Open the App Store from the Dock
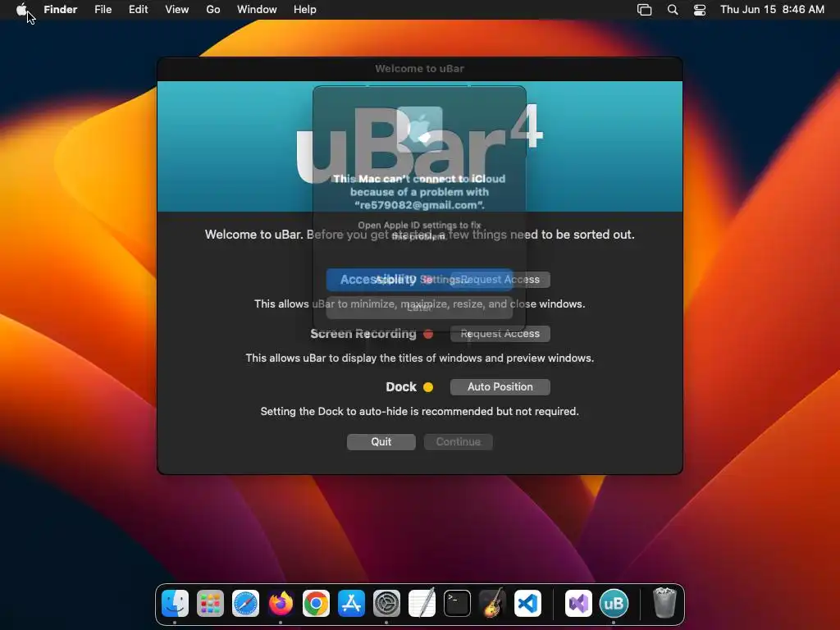The width and height of the screenshot is (840, 630). coord(351,604)
